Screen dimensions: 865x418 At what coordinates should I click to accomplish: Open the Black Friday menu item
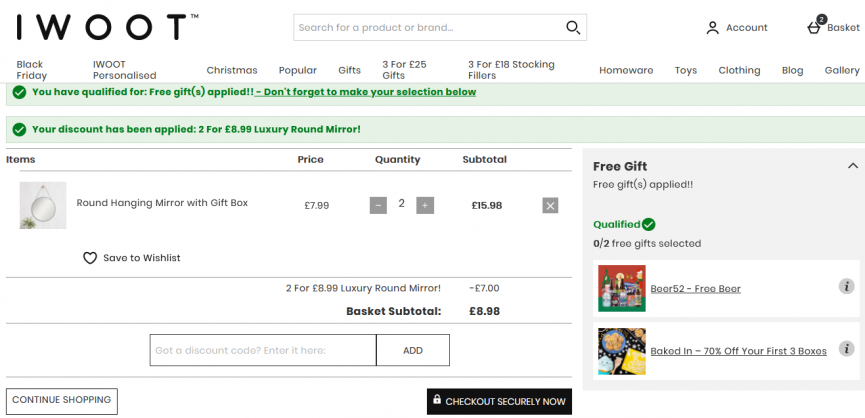click(x=31, y=71)
